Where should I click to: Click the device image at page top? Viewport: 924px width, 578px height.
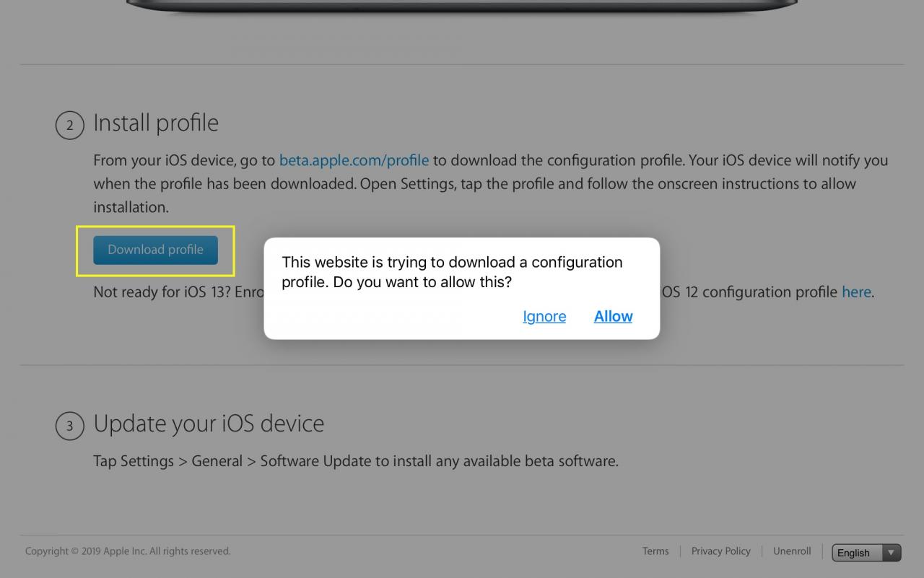(462, 5)
